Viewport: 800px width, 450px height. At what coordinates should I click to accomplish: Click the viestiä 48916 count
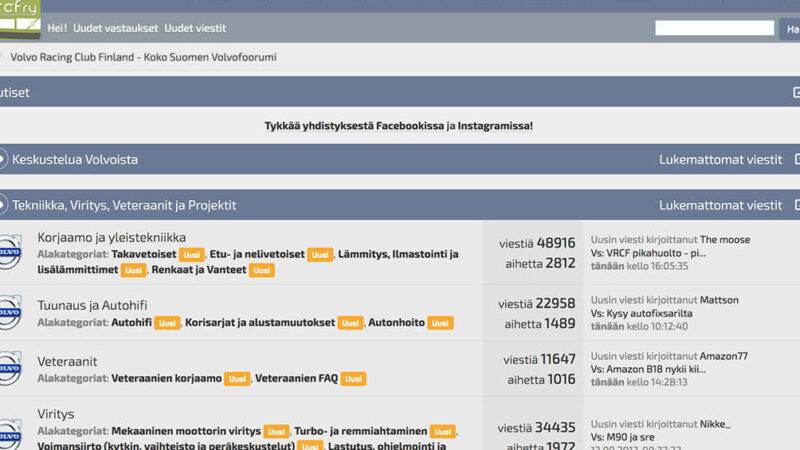point(537,243)
